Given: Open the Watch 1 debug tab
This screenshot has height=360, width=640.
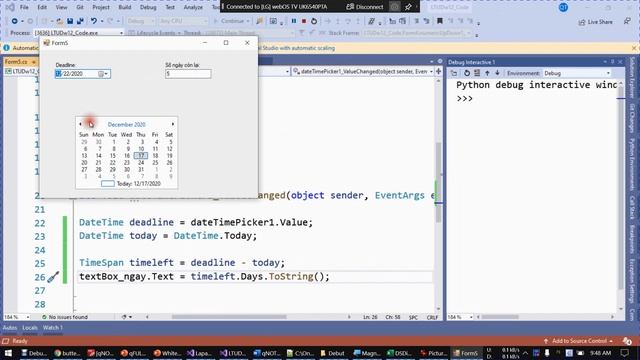Looking at the screenshot, I should (53, 328).
